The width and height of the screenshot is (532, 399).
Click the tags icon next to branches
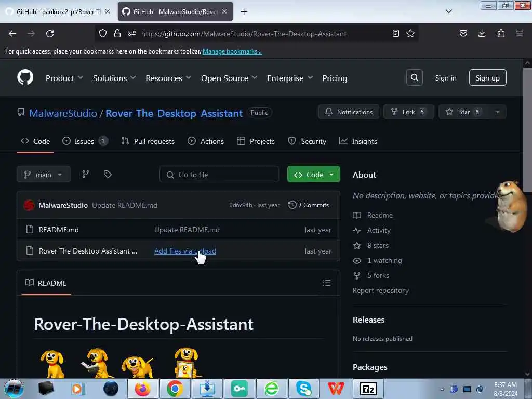tap(108, 175)
